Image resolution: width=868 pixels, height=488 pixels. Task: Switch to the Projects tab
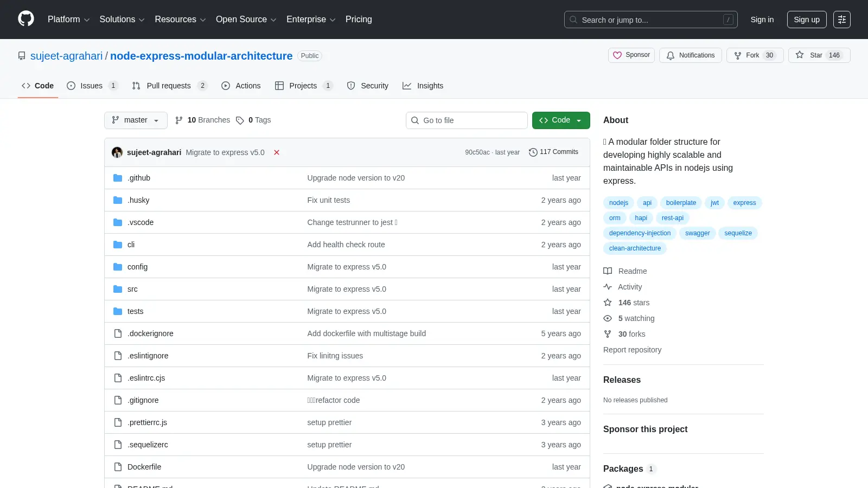[x=303, y=86]
